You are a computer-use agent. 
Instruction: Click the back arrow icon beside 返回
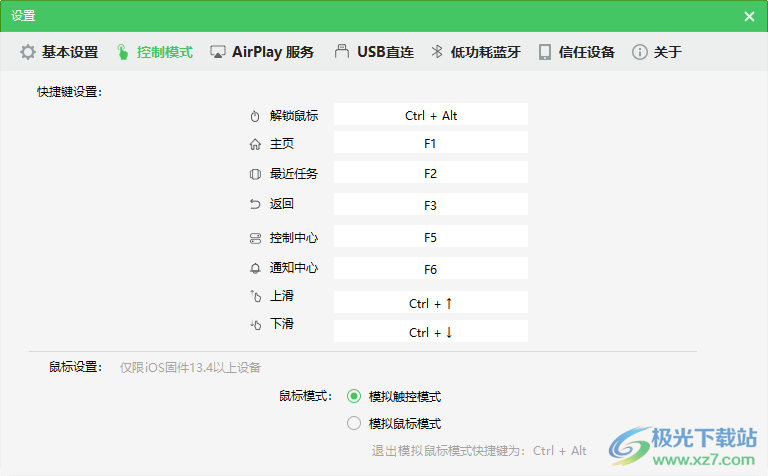pos(255,204)
